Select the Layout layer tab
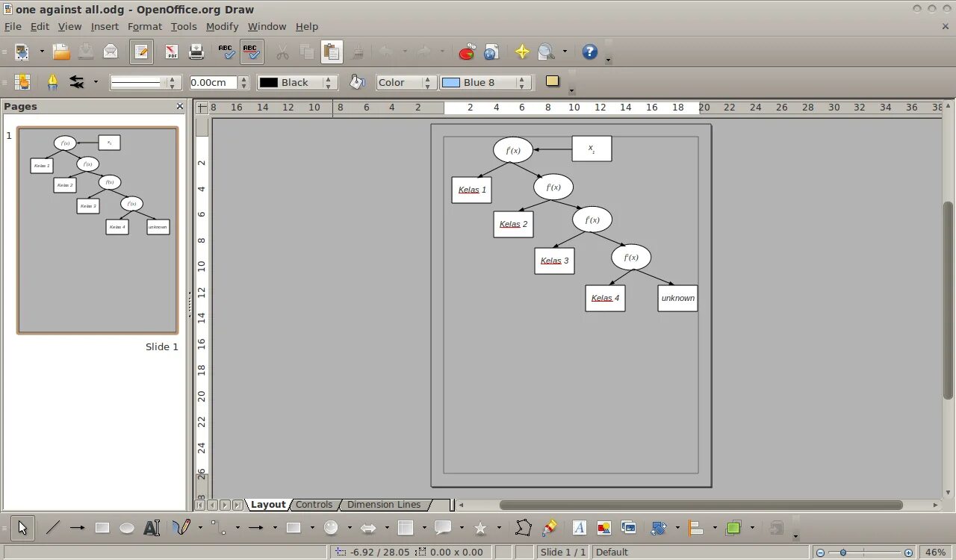The height and width of the screenshot is (560, 956). (x=268, y=505)
